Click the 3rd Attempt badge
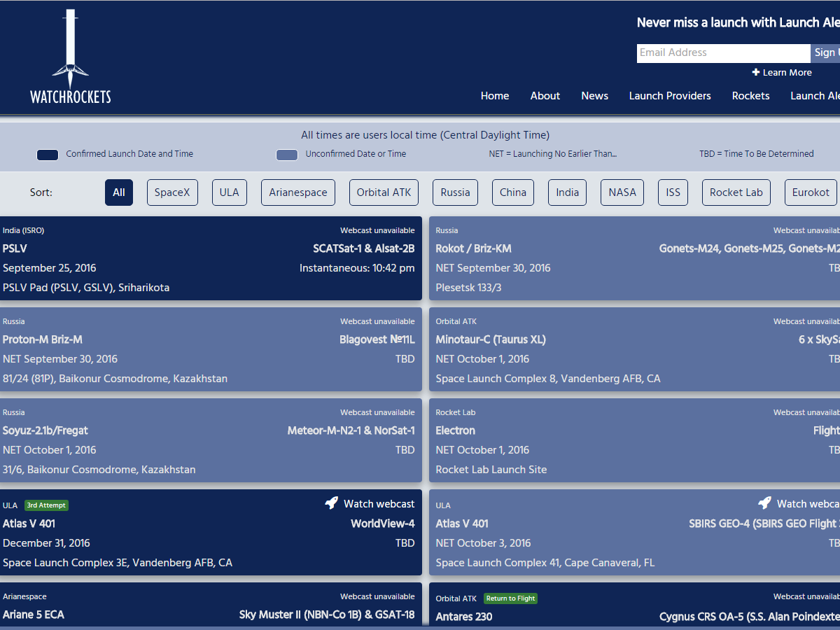 tap(47, 505)
